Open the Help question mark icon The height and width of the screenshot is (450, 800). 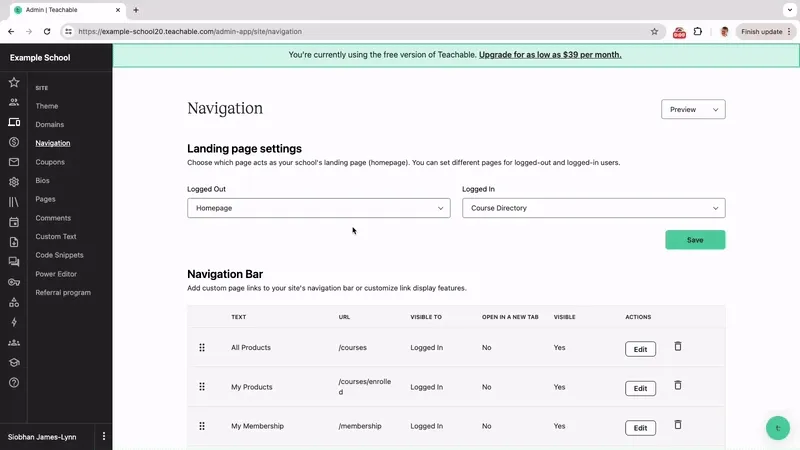tap(14, 382)
